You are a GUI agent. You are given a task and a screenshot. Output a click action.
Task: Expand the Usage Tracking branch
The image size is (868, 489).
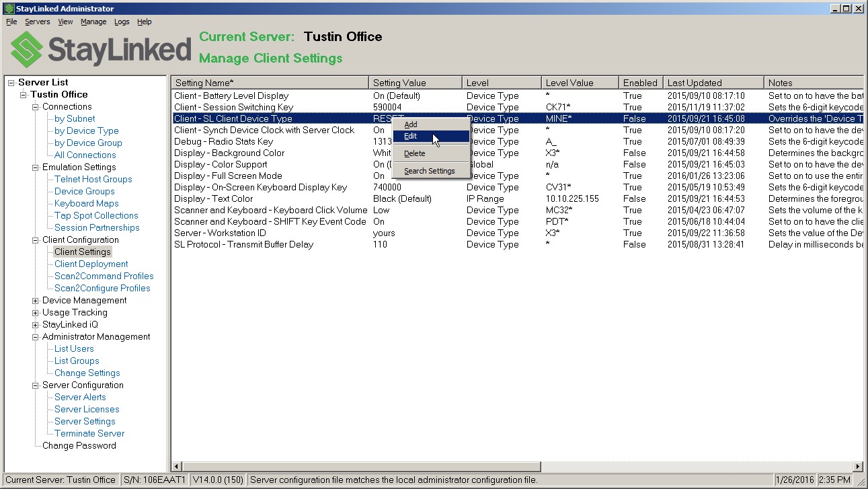tap(36, 313)
